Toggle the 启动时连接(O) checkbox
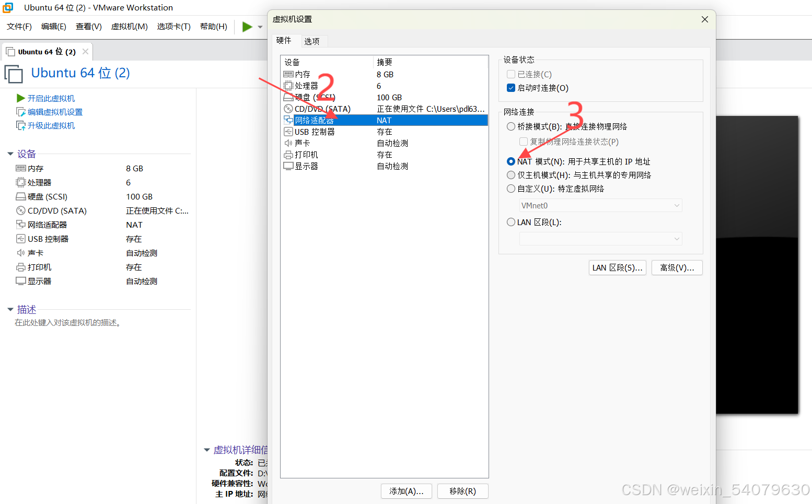 511,88
